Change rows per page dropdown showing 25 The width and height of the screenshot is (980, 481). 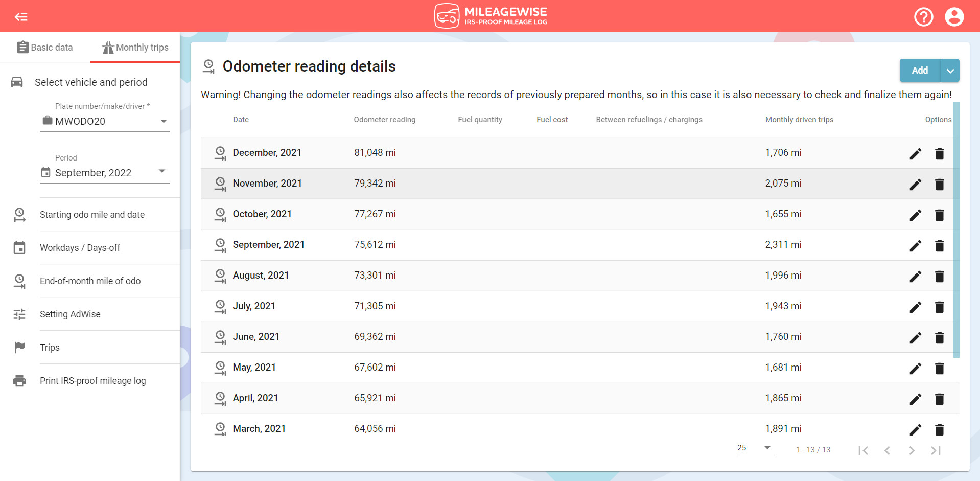coord(754,448)
